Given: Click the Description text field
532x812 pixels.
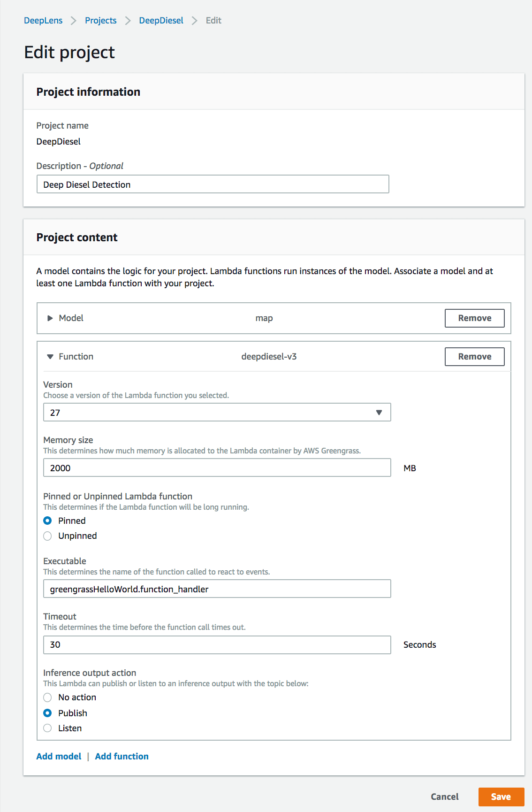Looking at the screenshot, I should [x=213, y=184].
